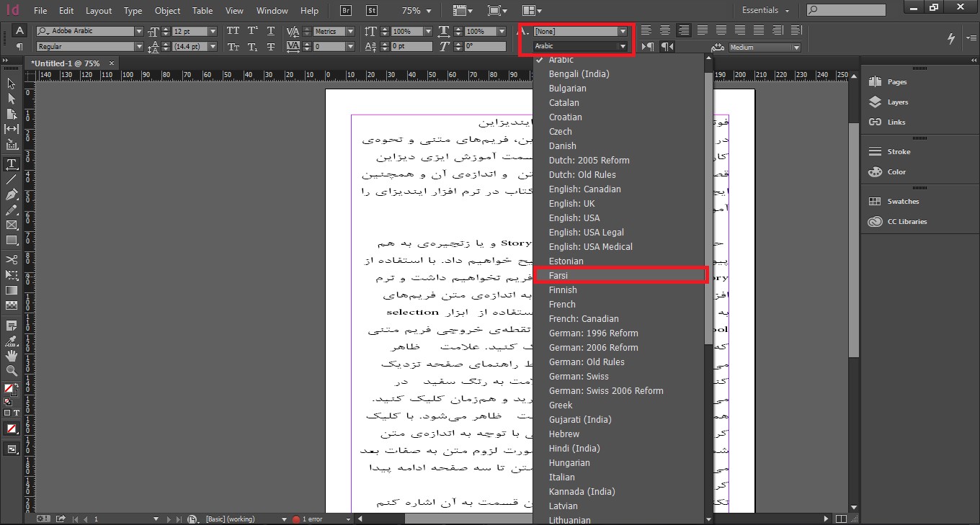Select the Scissors tool
This screenshot has height=525, width=980.
pos(12,259)
